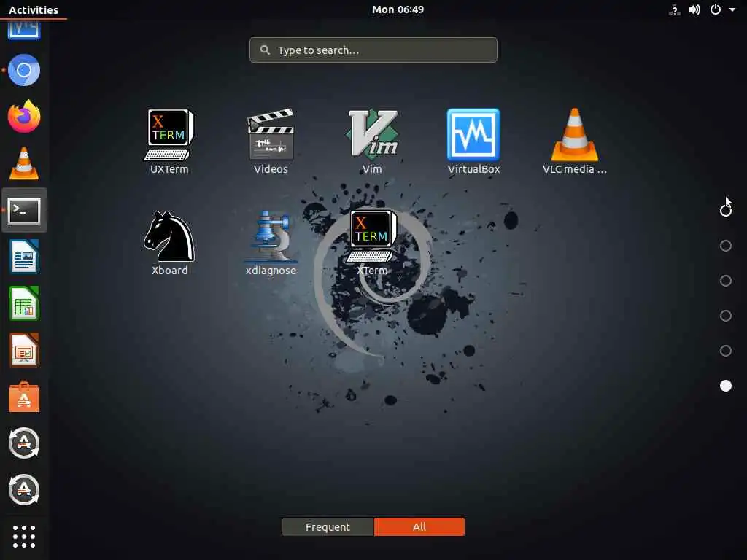Select the third page indicator dot
Screen dimensions: 747x560
[726, 281]
